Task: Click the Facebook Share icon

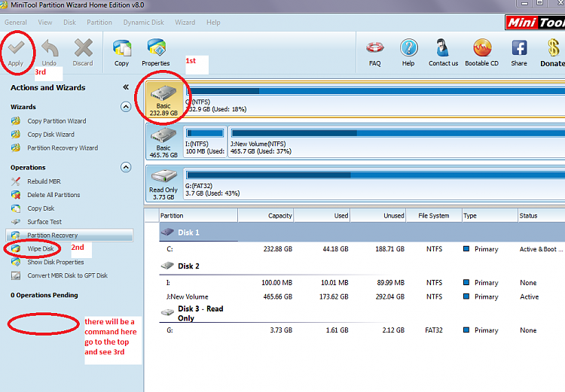Action: click(x=519, y=47)
